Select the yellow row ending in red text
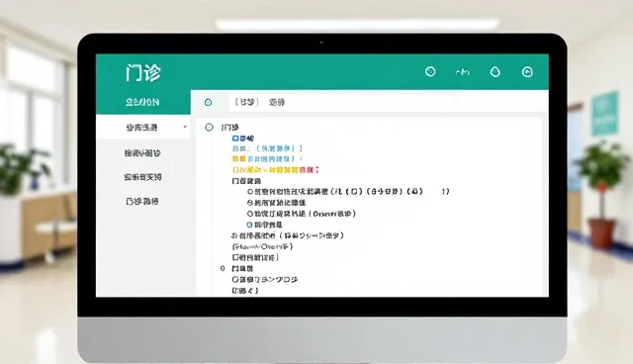 click(x=276, y=170)
